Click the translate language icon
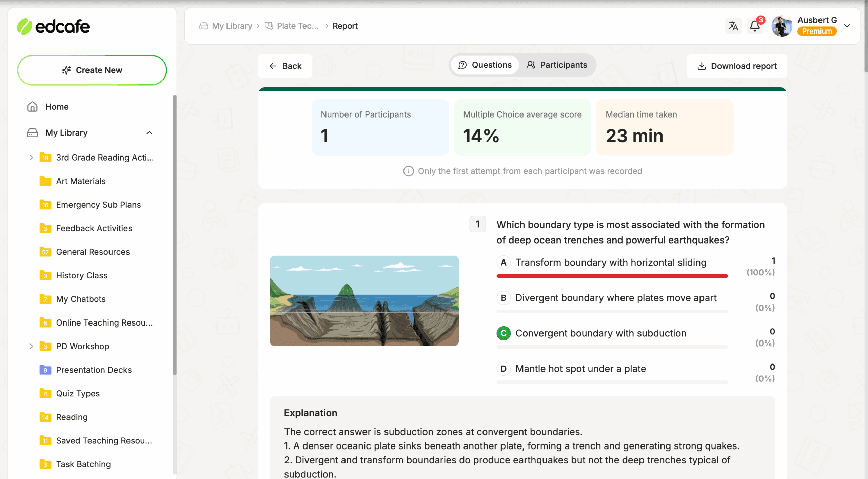 pyautogui.click(x=733, y=26)
